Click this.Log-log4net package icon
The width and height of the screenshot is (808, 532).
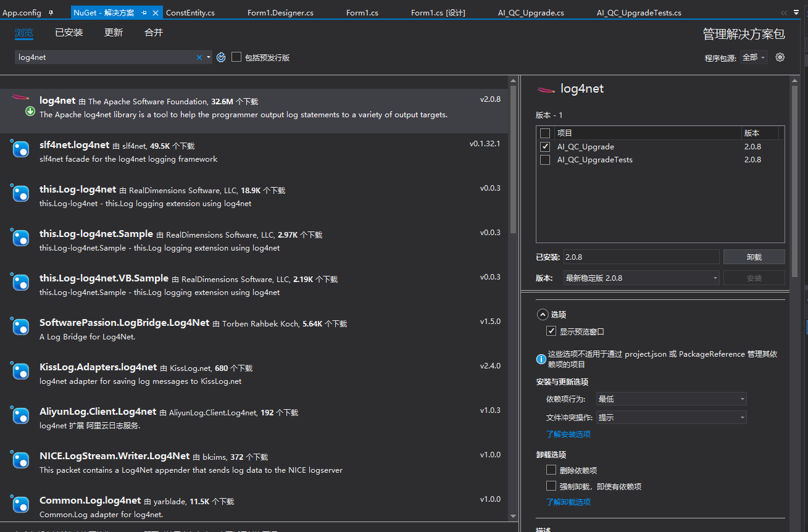pyautogui.click(x=21, y=194)
